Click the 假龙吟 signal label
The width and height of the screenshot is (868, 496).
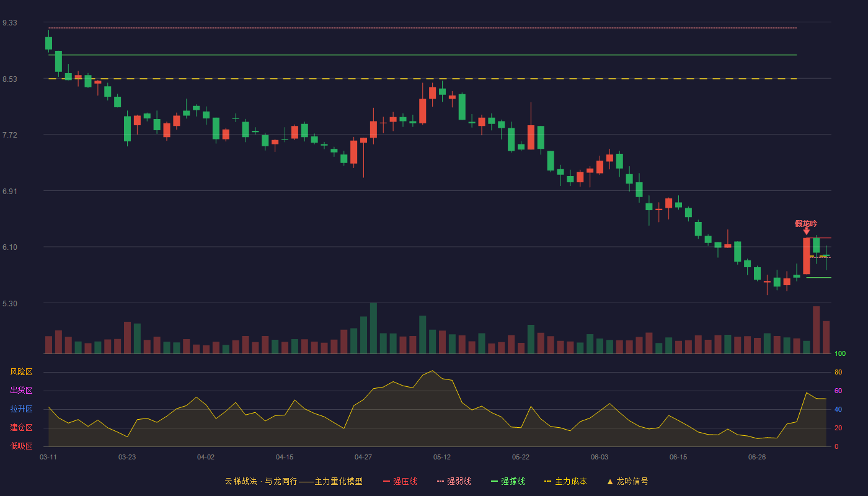pos(806,223)
